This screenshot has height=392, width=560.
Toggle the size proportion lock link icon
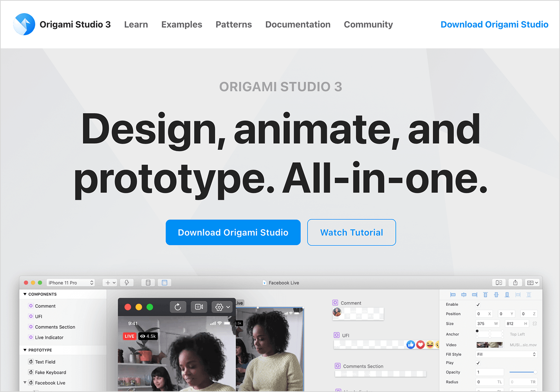click(535, 324)
